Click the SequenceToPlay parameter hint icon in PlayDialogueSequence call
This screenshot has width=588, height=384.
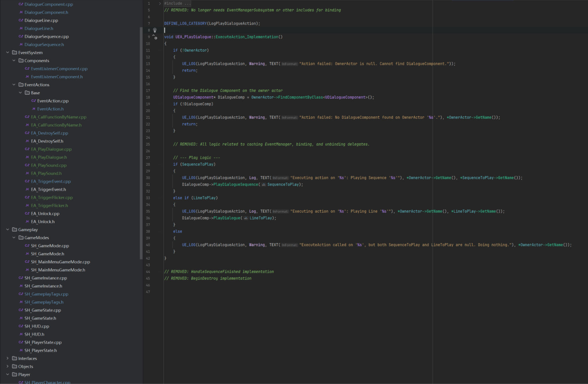pos(263,185)
